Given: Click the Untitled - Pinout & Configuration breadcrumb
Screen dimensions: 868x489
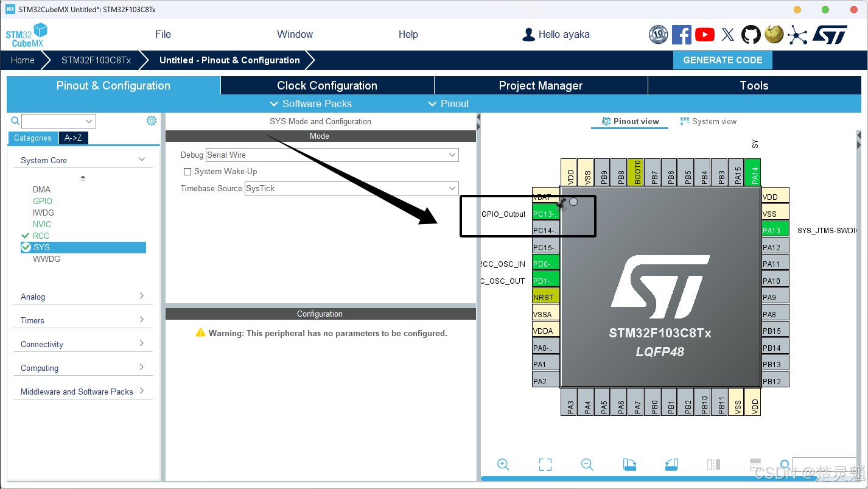Looking at the screenshot, I should coord(229,60).
